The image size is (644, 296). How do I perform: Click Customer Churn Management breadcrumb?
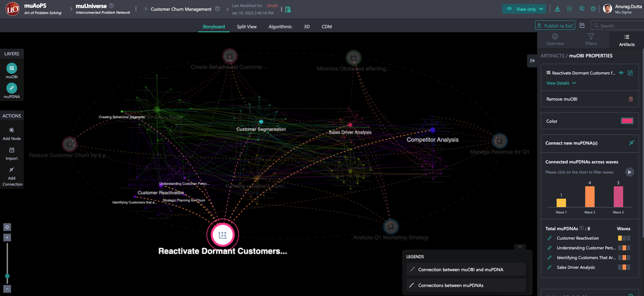181,9
